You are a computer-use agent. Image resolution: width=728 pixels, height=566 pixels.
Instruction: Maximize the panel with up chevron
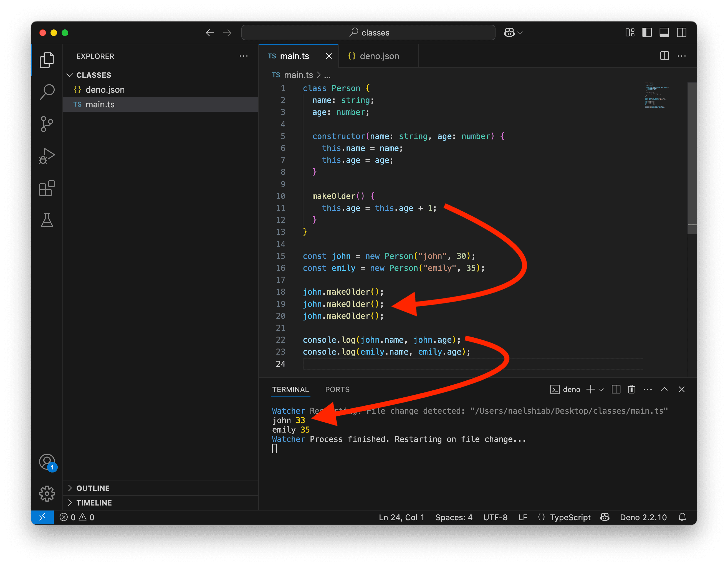tap(664, 389)
